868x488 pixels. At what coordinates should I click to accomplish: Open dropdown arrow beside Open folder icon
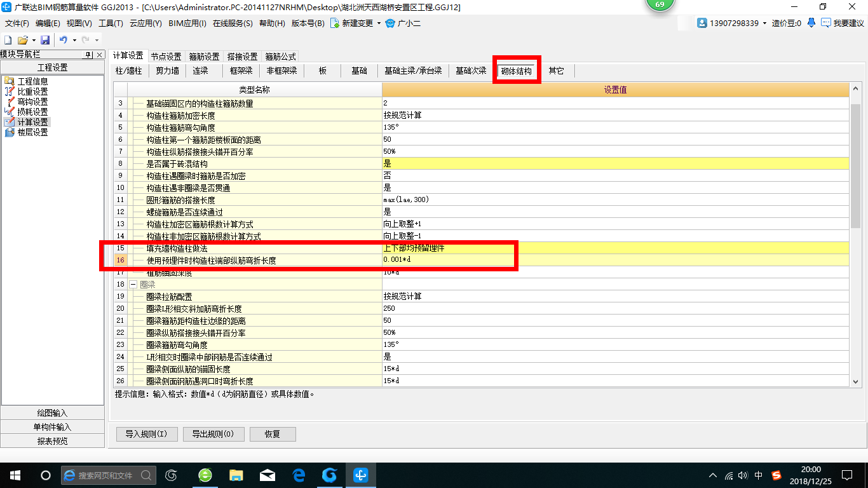click(33, 40)
